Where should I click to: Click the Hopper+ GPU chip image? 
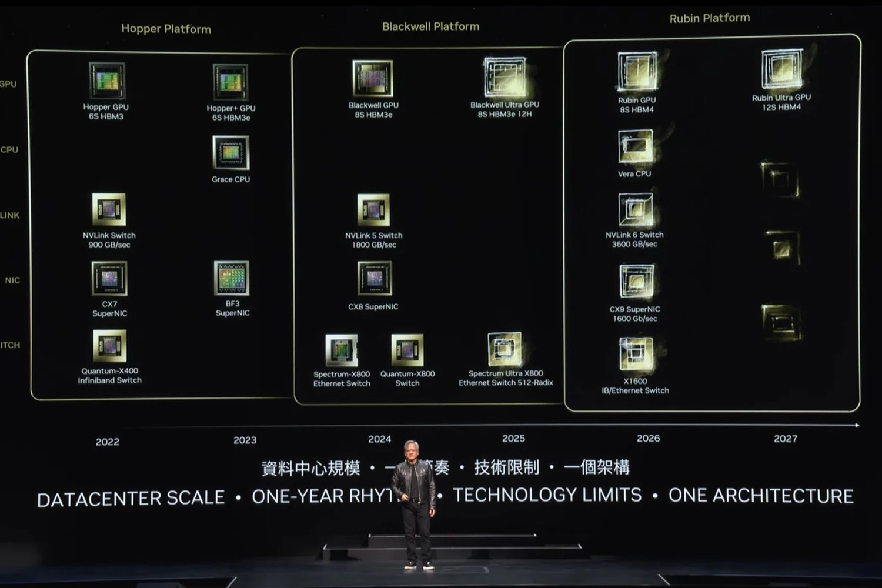230,82
